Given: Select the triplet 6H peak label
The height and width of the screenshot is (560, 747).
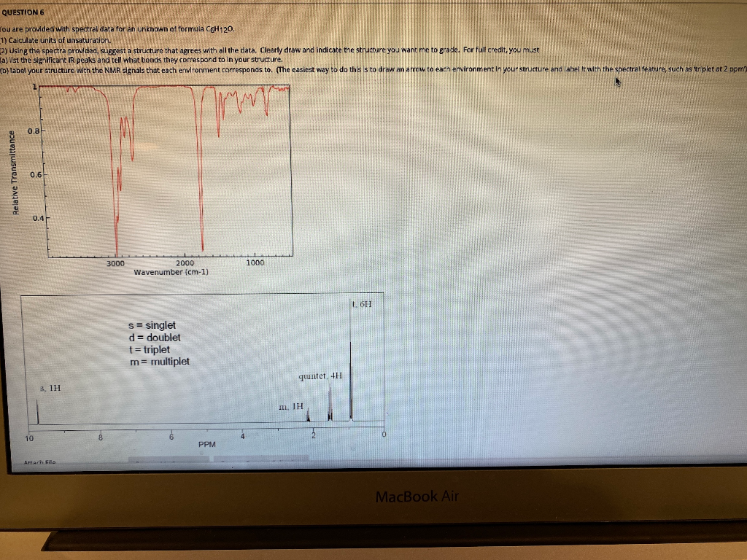Looking at the screenshot, I should click(360, 304).
